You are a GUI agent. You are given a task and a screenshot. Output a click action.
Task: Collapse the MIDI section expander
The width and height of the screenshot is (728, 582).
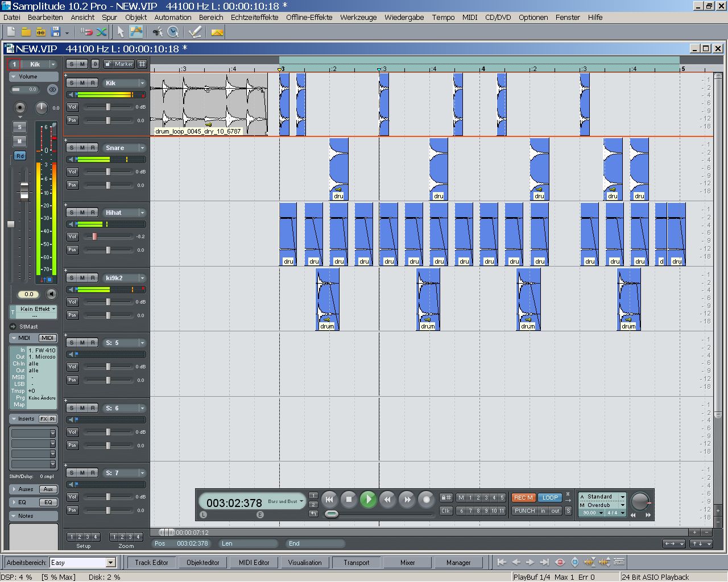click(x=14, y=338)
